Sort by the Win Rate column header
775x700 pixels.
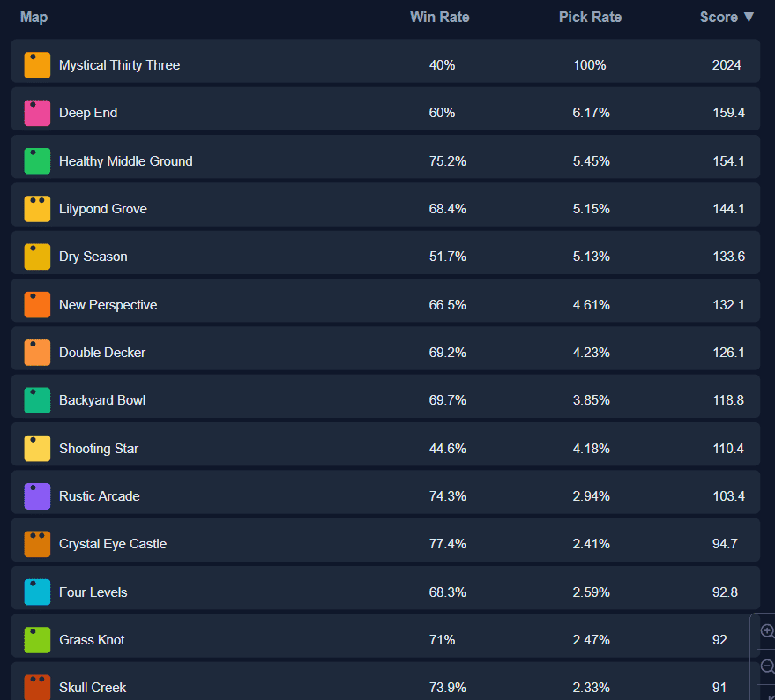[x=439, y=18]
